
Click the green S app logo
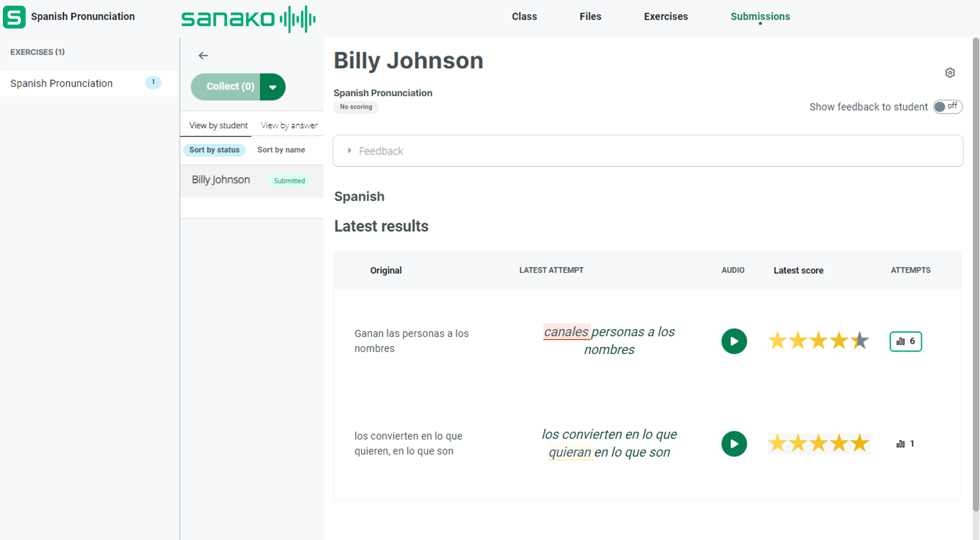coord(14,17)
